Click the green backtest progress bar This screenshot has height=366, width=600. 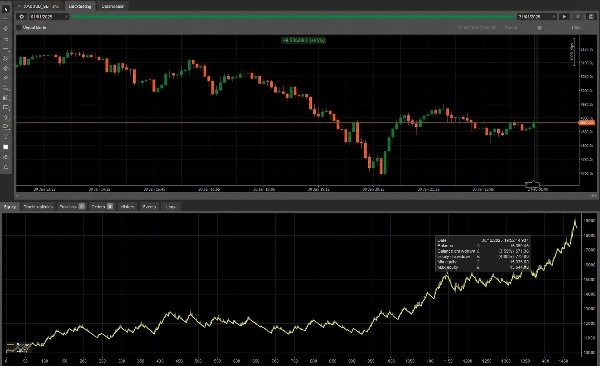click(293, 16)
